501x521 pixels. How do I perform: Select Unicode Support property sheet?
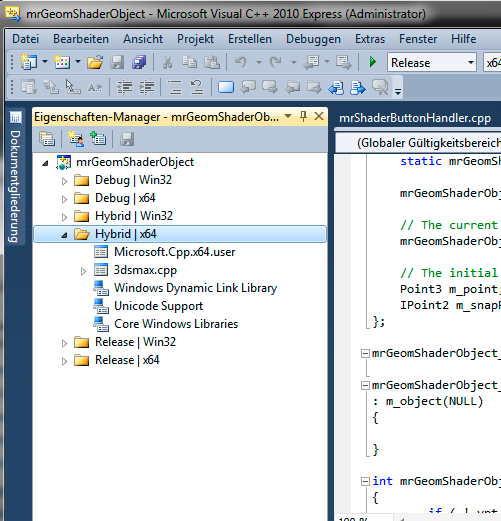pos(158,306)
